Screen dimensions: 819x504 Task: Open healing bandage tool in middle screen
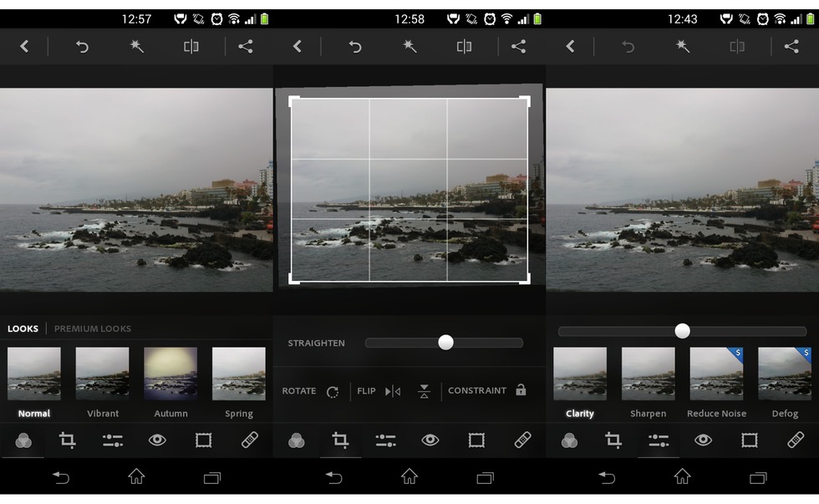pos(523,440)
